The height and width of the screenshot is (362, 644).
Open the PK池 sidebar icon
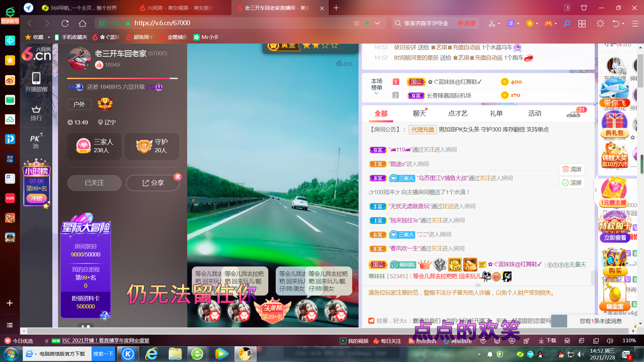pos(36,141)
